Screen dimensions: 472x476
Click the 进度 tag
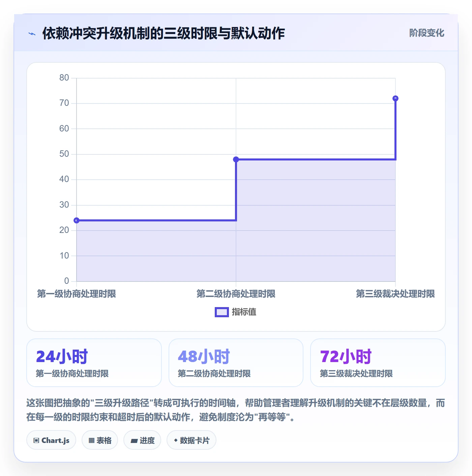[x=142, y=440]
